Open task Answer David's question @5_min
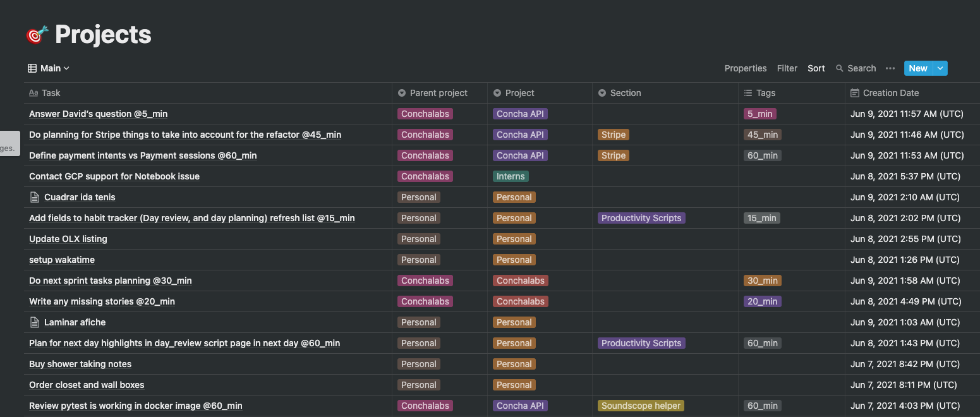Image resolution: width=980 pixels, height=417 pixels. click(98, 114)
